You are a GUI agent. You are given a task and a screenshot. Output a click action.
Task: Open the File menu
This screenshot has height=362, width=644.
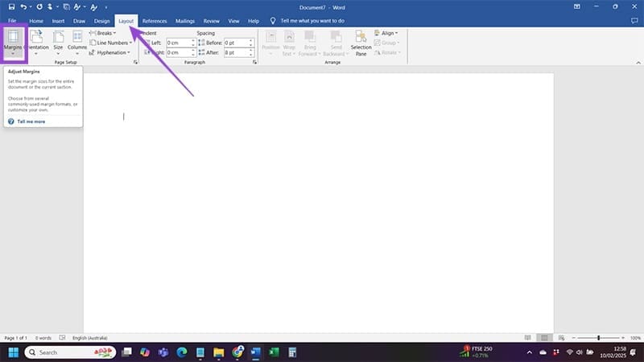(12, 20)
